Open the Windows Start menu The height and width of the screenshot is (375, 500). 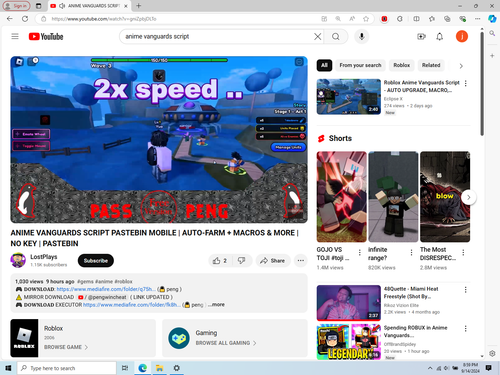pos(8,368)
